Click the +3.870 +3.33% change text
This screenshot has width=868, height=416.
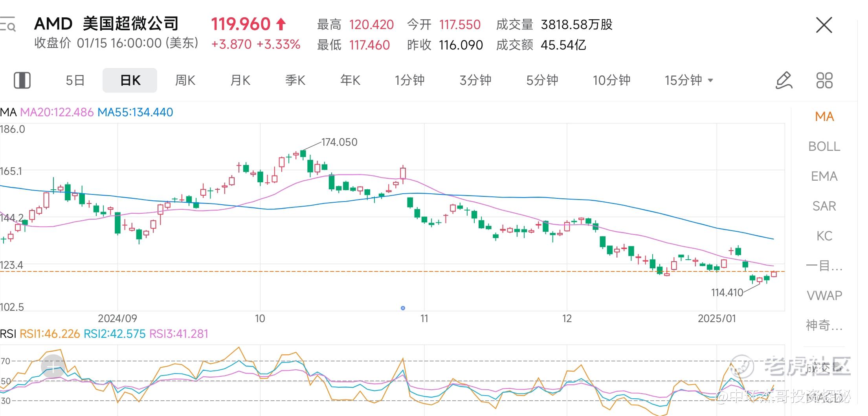click(x=256, y=44)
